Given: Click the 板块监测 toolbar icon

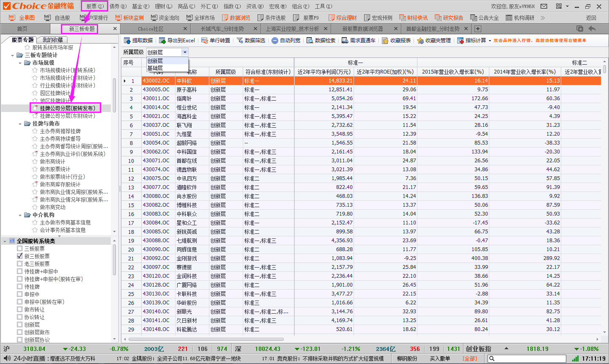Looking at the screenshot, I should (x=118, y=18).
